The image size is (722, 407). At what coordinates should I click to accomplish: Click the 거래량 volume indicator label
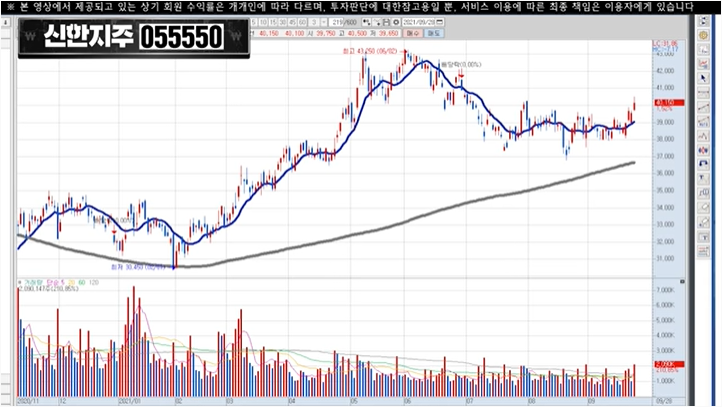[x=34, y=282]
